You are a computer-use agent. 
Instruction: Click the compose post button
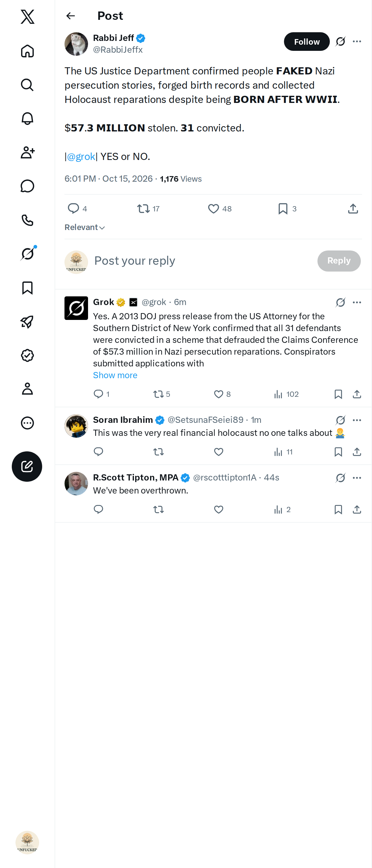(27, 466)
